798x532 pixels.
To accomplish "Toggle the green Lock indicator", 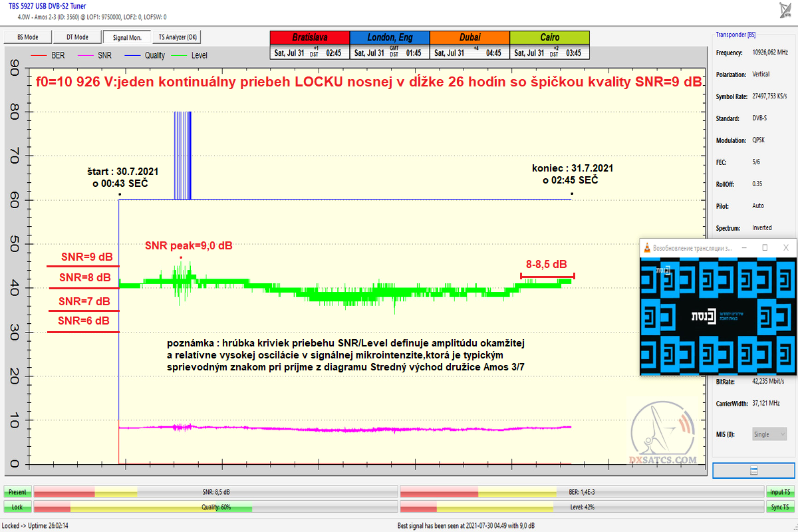I will [x=17, y=507].
